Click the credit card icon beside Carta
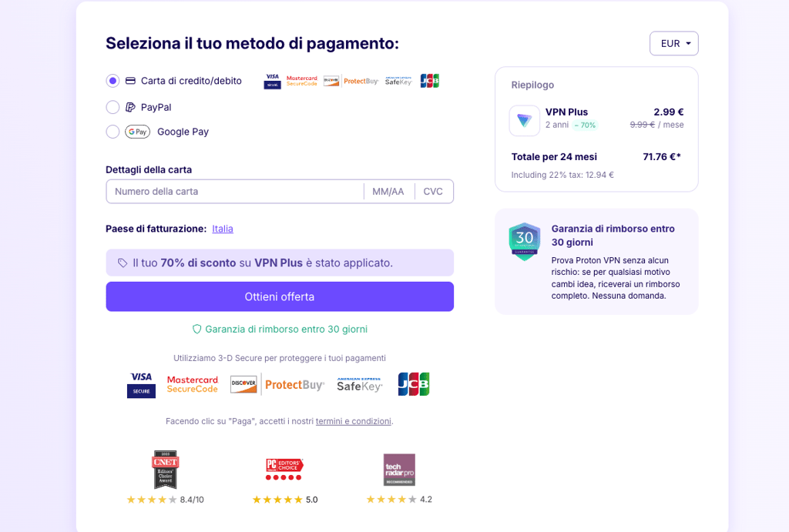This screenshot has width=789, height=532. (130, 81)
